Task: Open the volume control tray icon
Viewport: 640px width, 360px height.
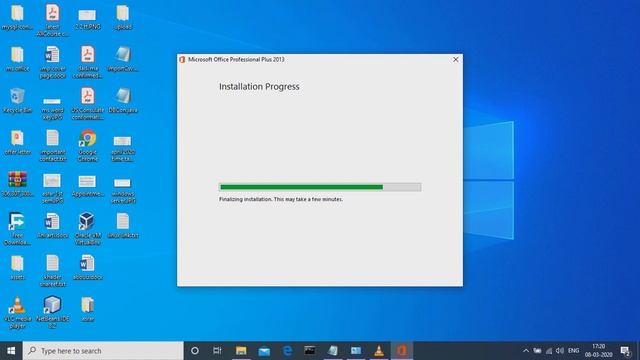Action: 560,351
